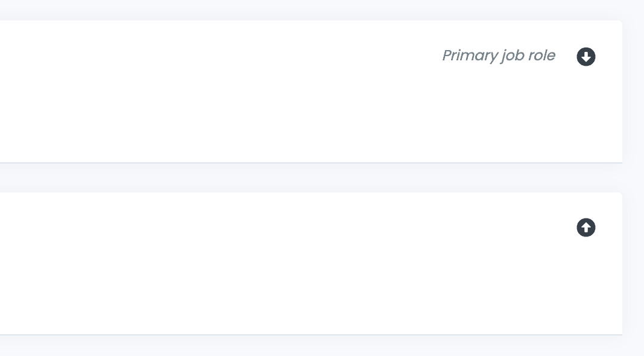The width and height of the screenshot is (644, 356).
Task: Click the divider line under the top card
Action: click(301, 163)
